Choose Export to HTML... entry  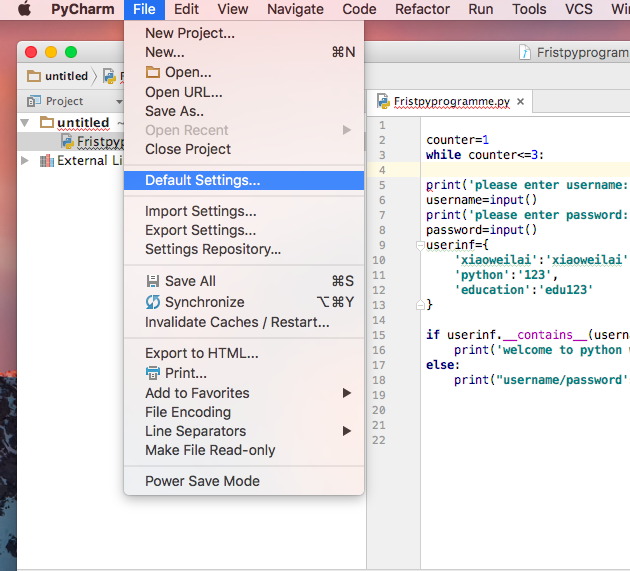click(x=244, y=353)
